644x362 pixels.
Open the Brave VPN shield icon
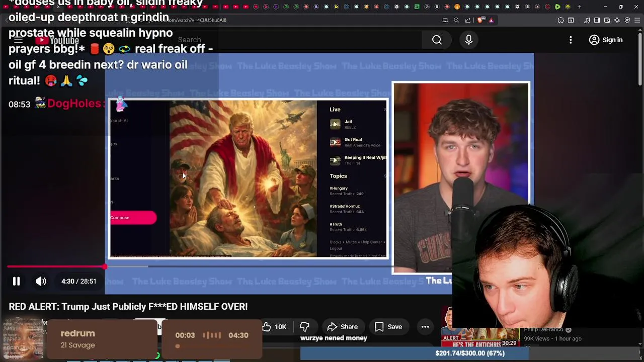point(627,20)
